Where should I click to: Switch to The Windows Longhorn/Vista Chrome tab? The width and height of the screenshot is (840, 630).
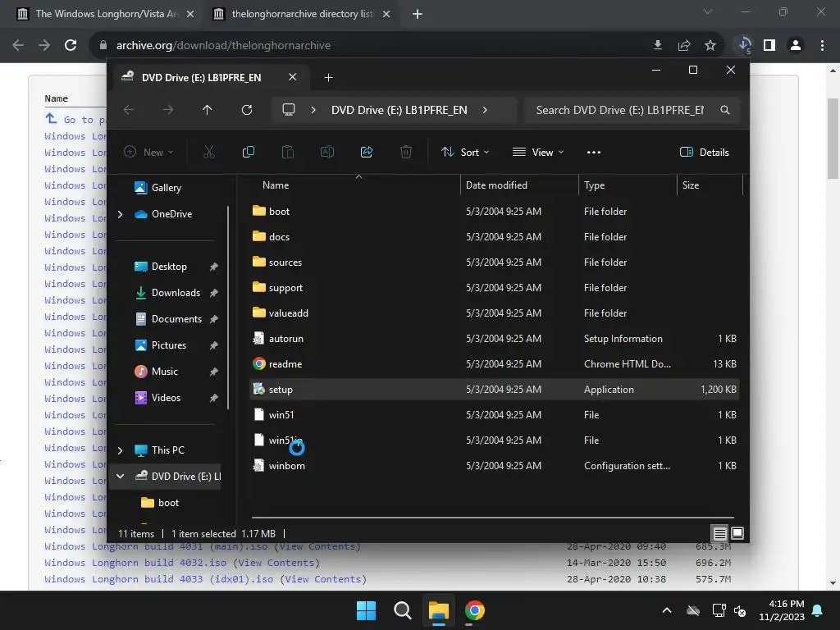point(105,14)
